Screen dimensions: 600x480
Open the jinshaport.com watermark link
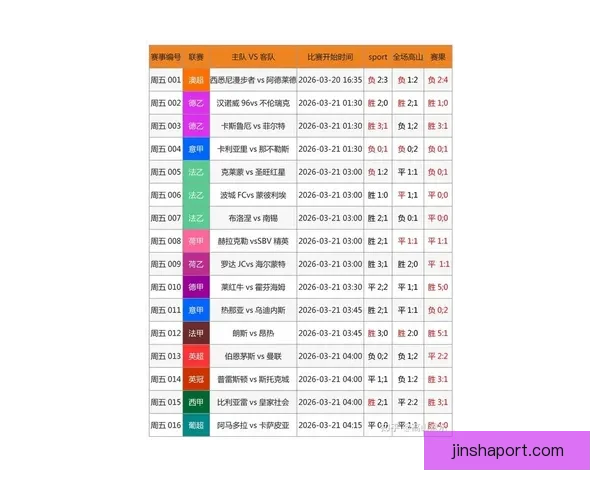click(x=507, y=451)
